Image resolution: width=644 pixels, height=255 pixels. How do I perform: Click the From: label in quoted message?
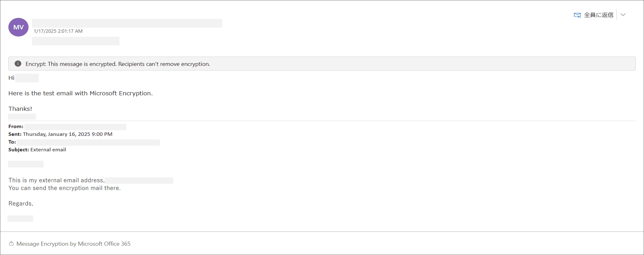(16, 126)
